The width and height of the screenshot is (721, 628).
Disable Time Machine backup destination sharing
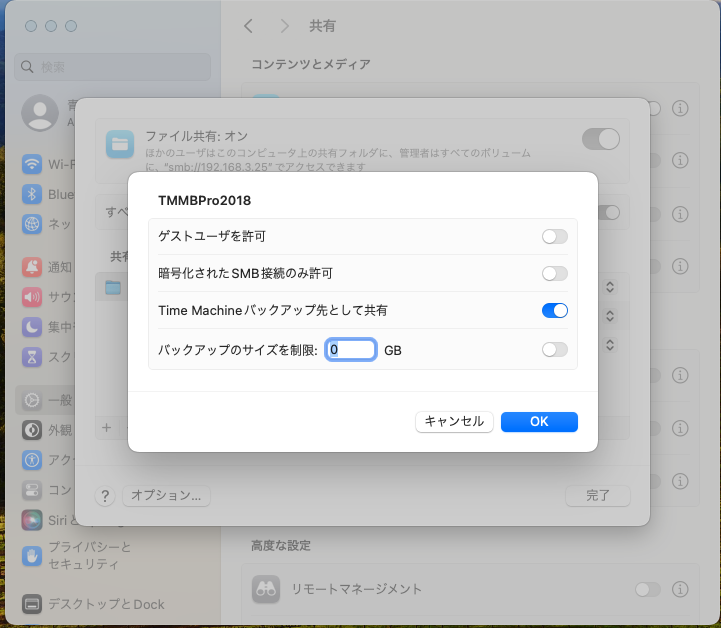554,311
